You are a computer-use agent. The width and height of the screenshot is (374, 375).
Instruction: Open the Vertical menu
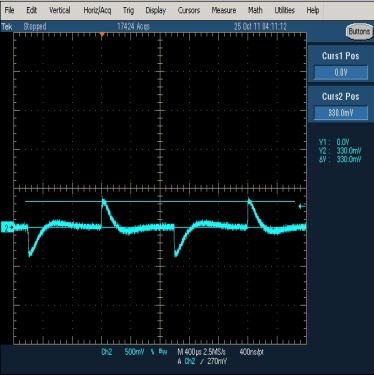[60, 10]
